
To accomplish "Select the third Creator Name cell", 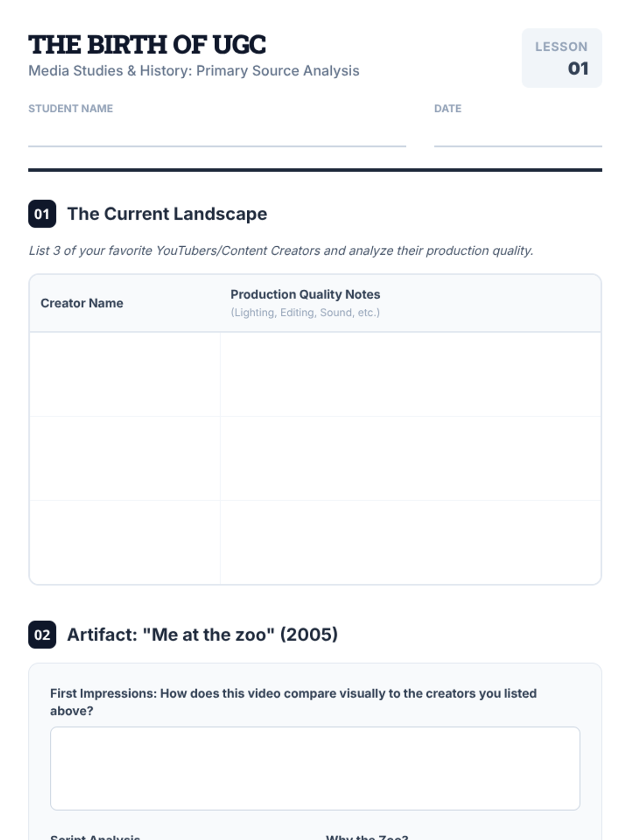I will click(125, 542).
